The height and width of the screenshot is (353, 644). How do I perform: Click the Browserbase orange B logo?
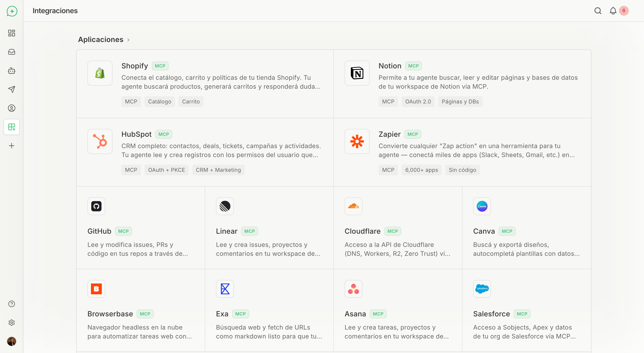[x=96, y=289]
